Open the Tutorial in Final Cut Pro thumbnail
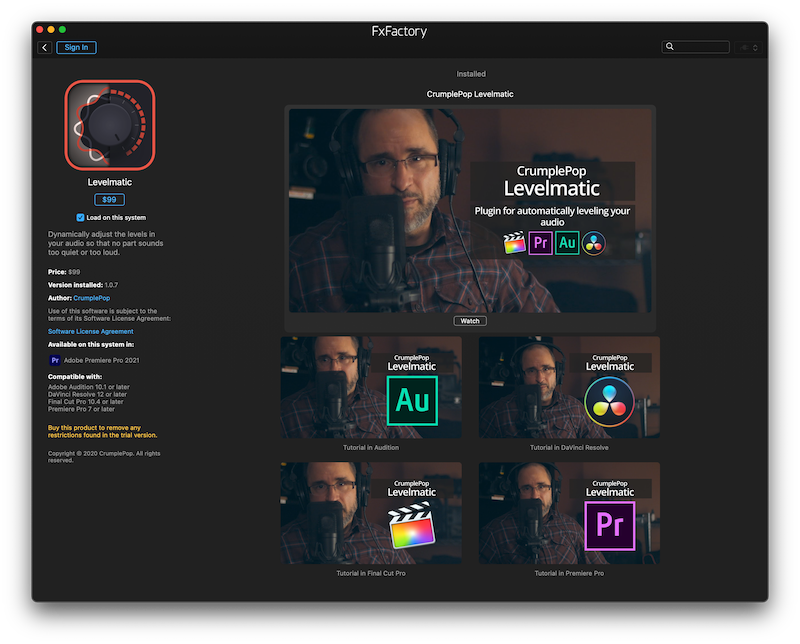 coord(371,513)
